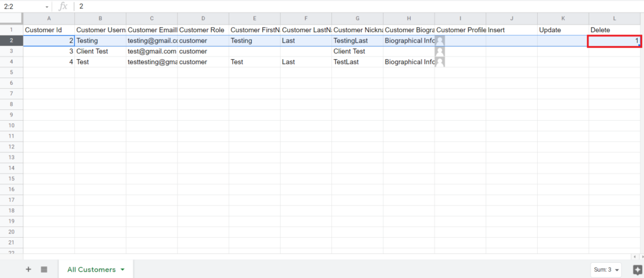This screenshot has width=644, height=278.
Task: Select column G header
Action: (x=357, y=18)
